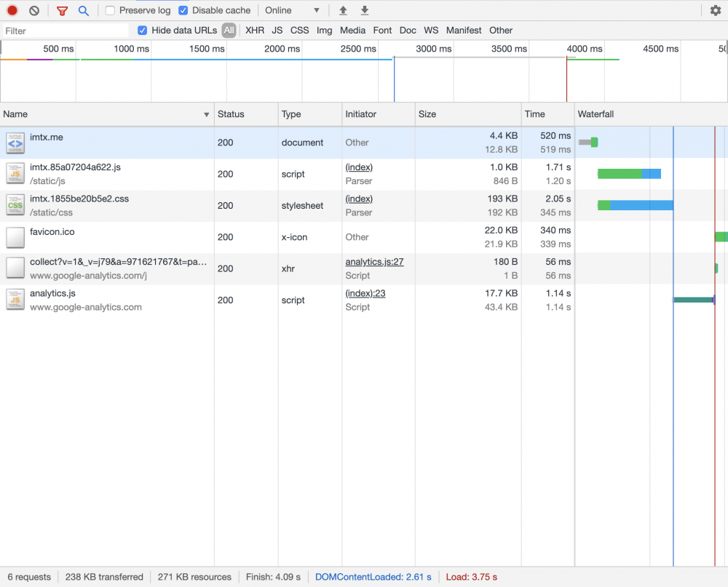Click the export HAR download arrow
728x587 pixels.
click(365, 11)
